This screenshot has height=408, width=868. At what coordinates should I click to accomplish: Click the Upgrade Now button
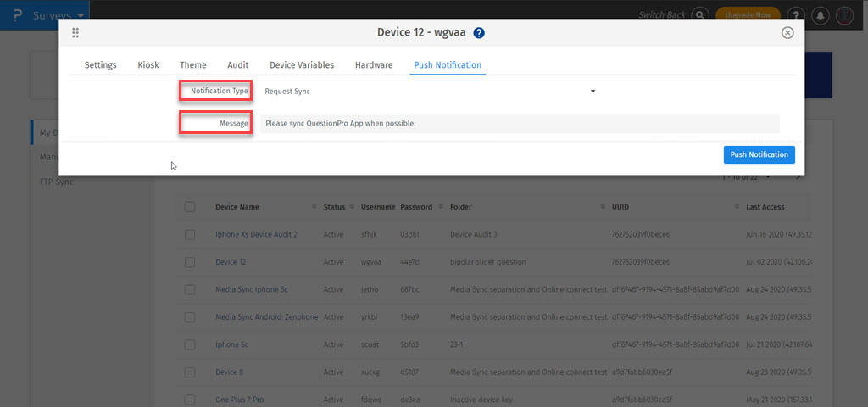coord(748,14)
